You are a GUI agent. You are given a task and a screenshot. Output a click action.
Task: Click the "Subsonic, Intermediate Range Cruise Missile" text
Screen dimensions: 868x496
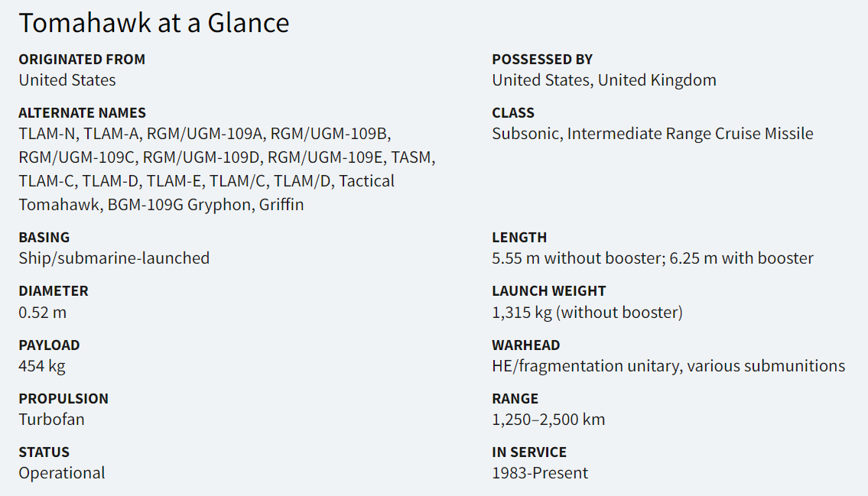point(652,134)
